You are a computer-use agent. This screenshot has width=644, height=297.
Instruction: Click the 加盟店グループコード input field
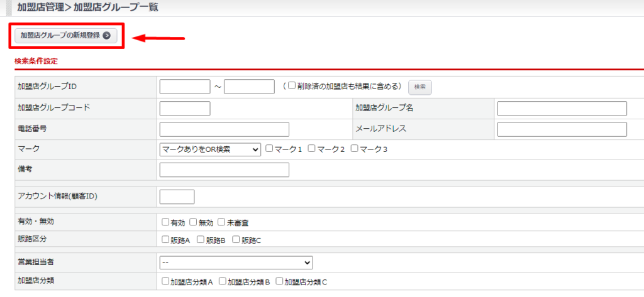click(185, 108)
